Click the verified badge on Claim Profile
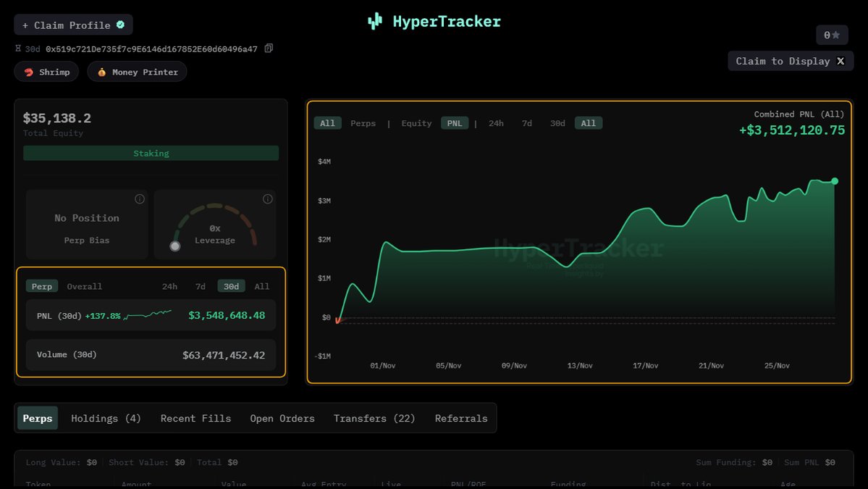Viewport: 868px width, 489px height. [120, 25]
